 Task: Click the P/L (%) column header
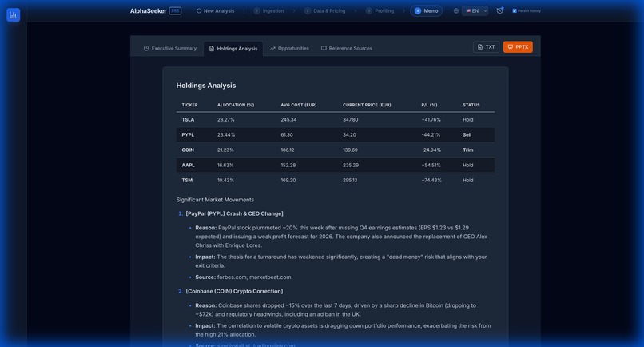429,105
